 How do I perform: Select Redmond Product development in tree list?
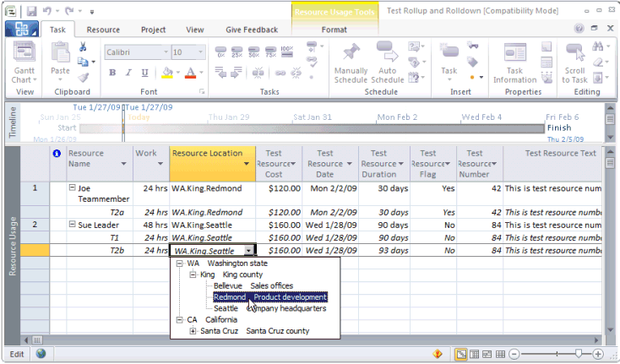[270, 297]
